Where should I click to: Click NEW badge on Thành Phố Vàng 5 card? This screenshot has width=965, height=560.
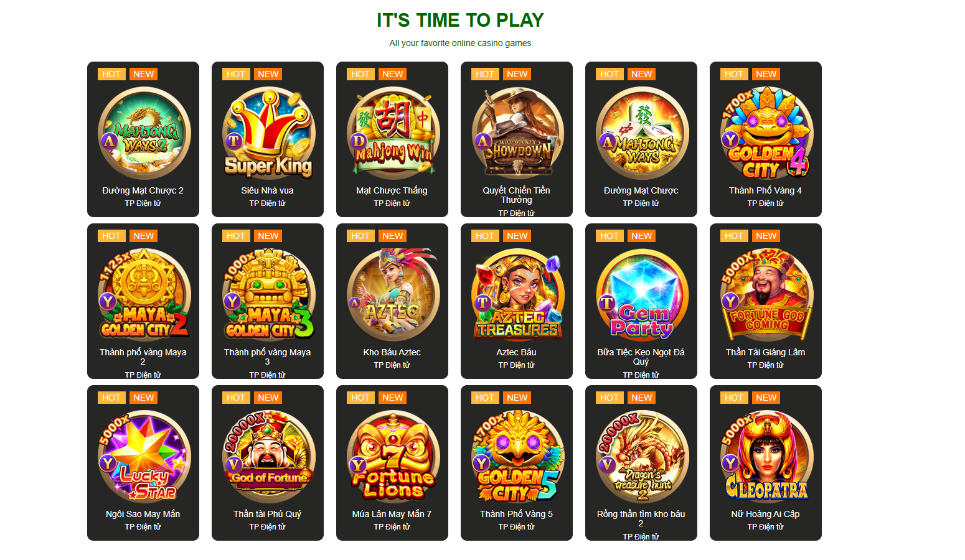517,398
